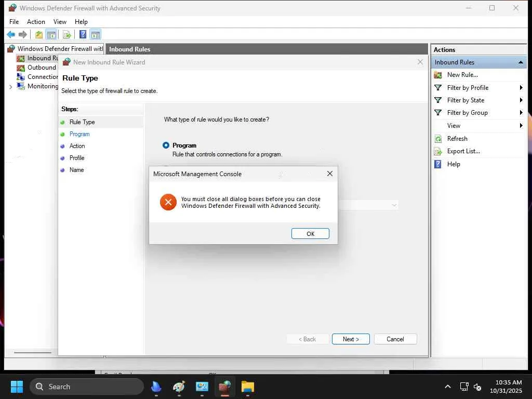532x399 pixels.
Task: Click Export List... in Actions pane
Action: [x=463, y=151]
